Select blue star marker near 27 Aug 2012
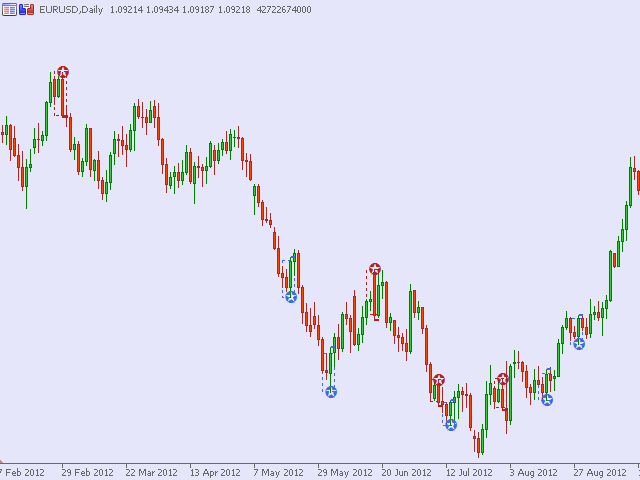 point(579,344)
